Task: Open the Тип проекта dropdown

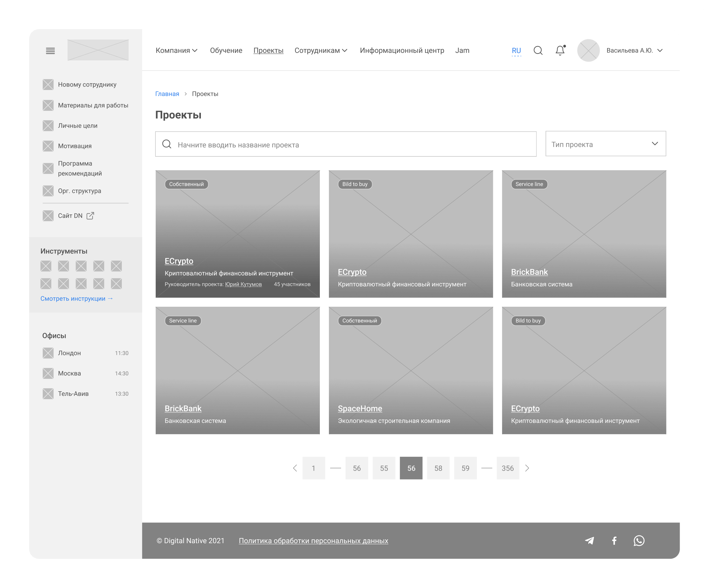Action: click(606, 144)
